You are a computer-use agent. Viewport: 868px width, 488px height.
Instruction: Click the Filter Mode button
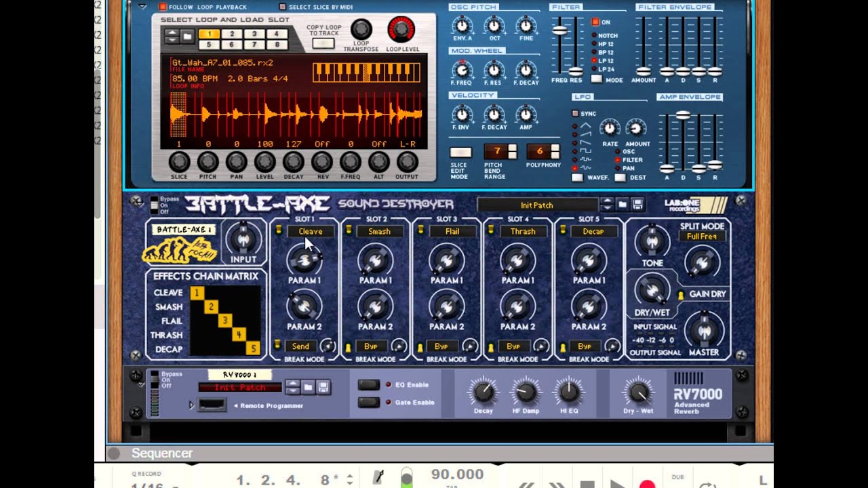click(x=596, y=79)
